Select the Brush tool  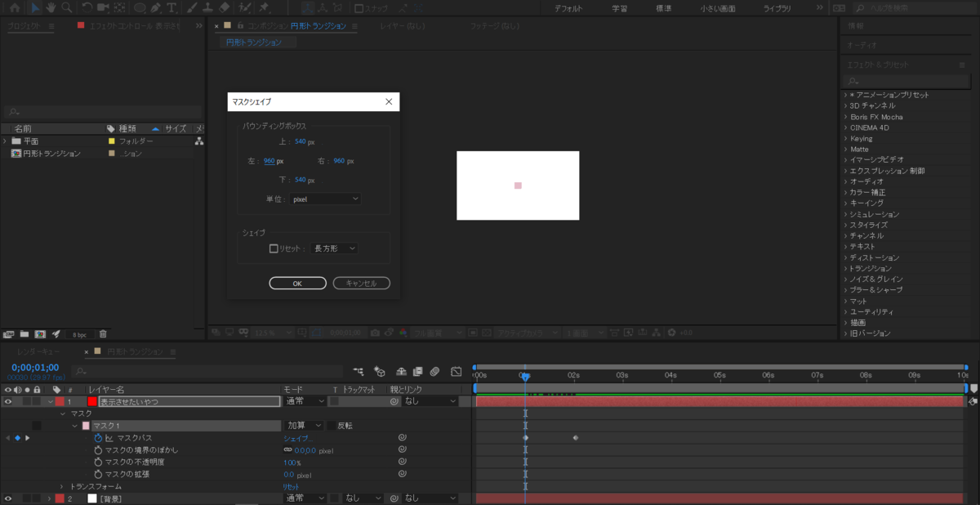(192, 8)
